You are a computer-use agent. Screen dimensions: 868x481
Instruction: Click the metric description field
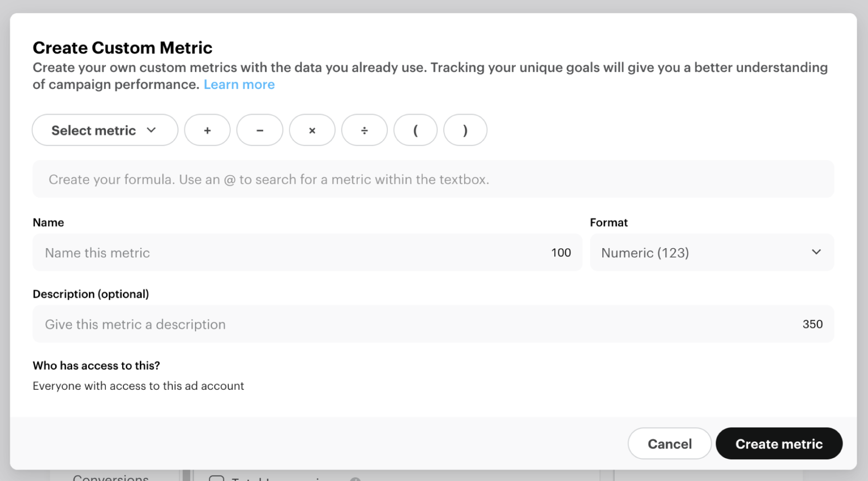tap(433, 324)
